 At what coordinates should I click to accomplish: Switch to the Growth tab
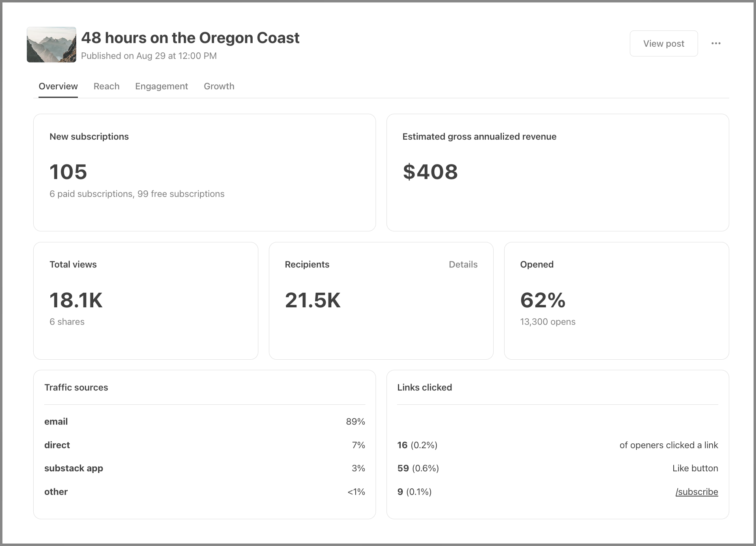pyautogui.click(x=219, y=86)
